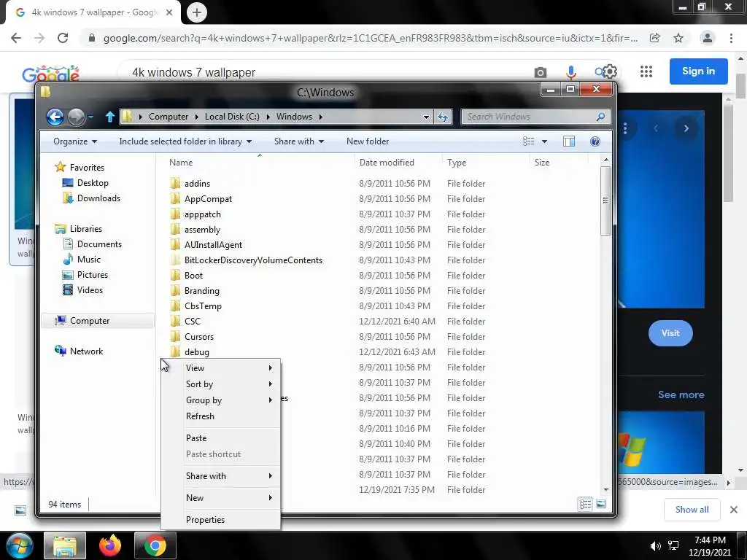Open Firefox from the taskbar
The height and width of the screenshot is (560, 747).
click(x=110, y=545)
